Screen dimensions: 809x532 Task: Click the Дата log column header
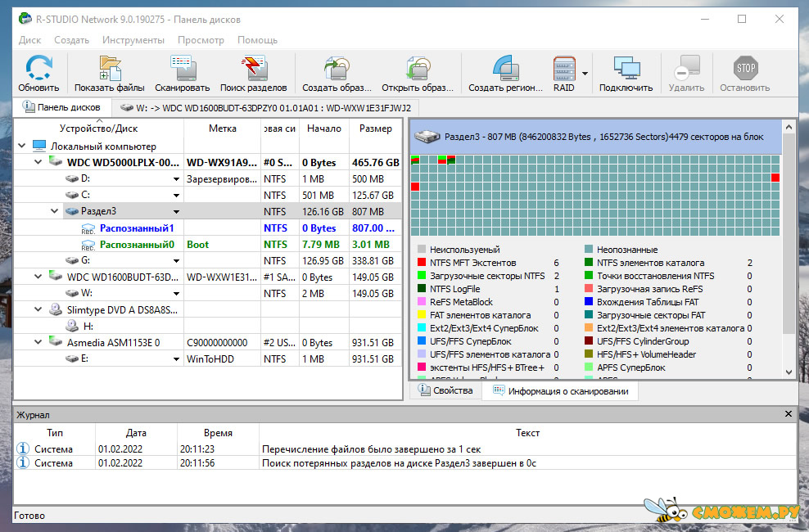click(x=136, y=433)
